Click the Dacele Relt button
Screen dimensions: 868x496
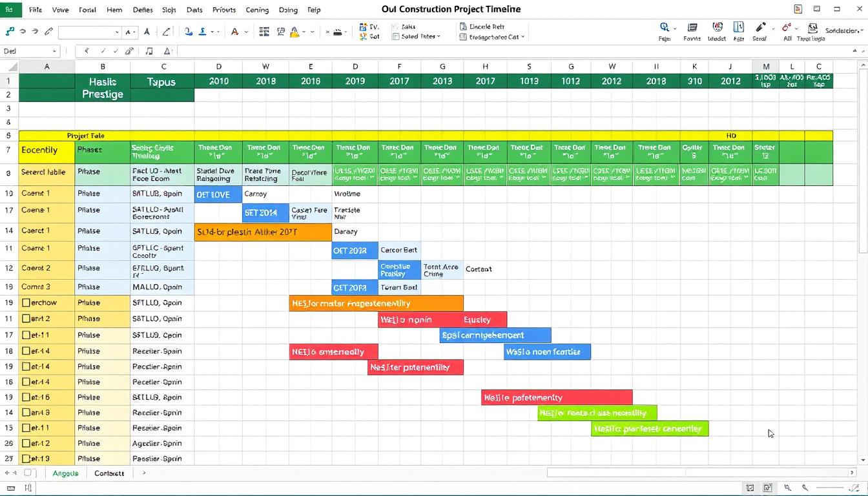pyautogui.click(x=482, y=27)
